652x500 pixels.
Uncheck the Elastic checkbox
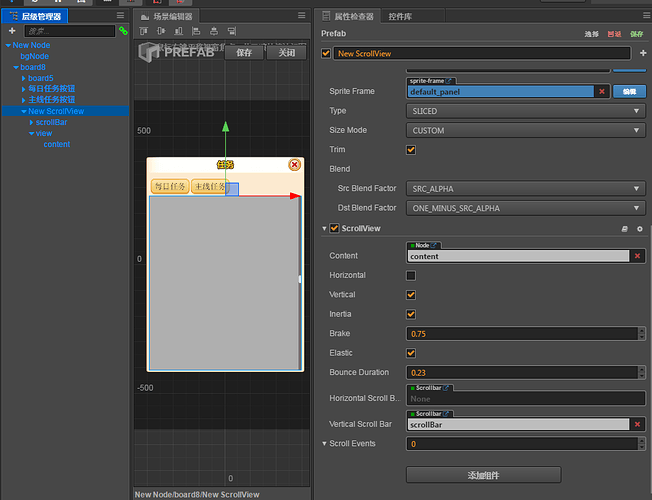tap(411, 353)
